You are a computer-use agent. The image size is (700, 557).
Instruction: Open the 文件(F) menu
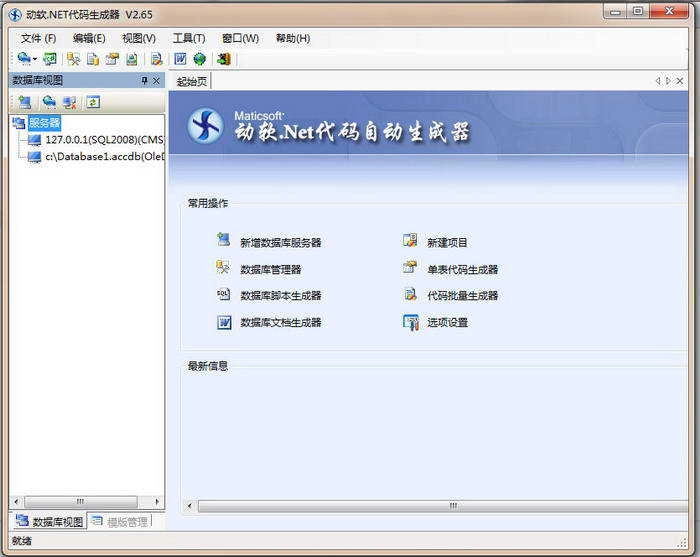(38, 38)
